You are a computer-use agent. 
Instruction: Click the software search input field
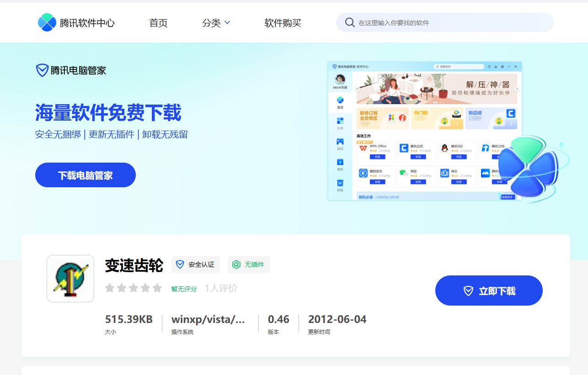pyautogui.click(x=444, y=22)
